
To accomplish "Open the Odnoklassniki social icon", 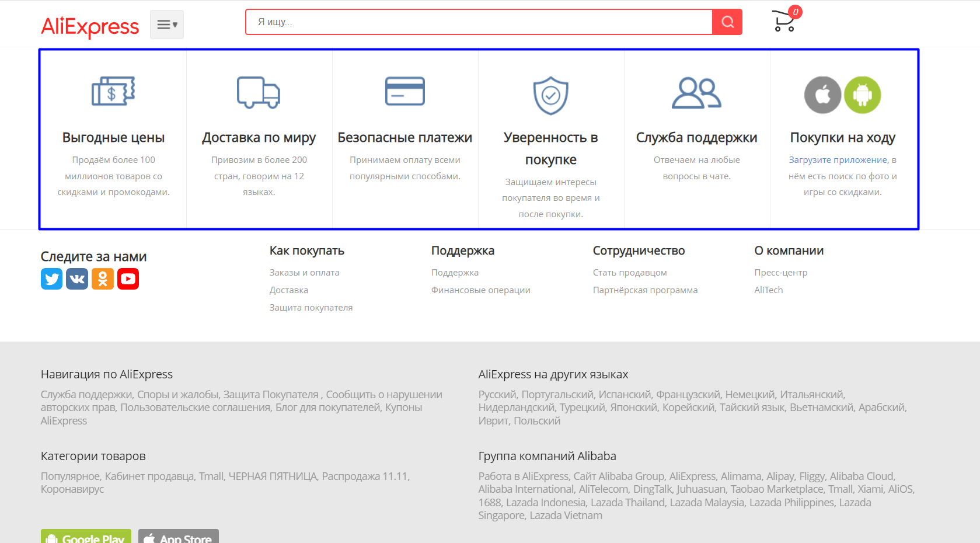I will tap(103, 279).
